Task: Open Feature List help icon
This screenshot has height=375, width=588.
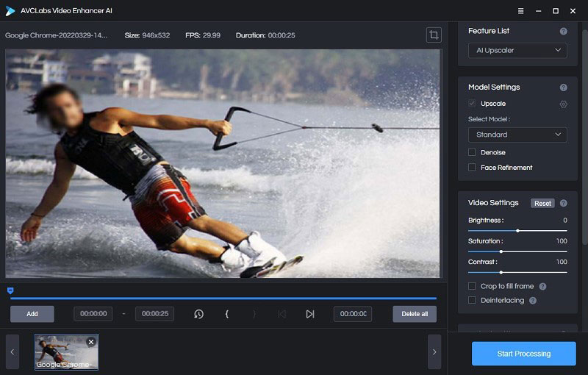Action: [563, 31]
